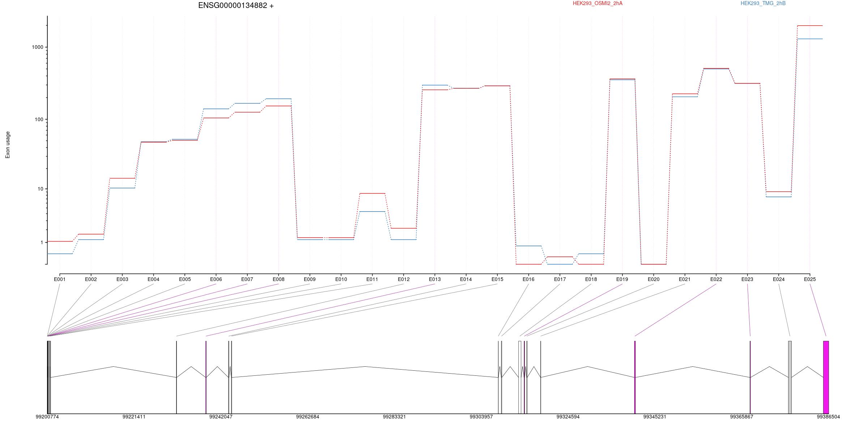The width and height of the screenshot is (868, 434).
Task: Click the red E003 usage line segment
Action: (122, 178)
